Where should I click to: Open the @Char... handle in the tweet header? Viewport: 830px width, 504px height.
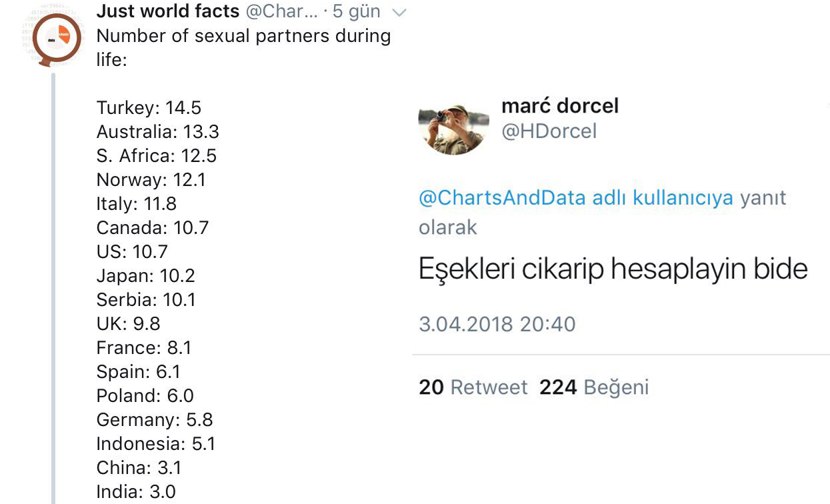pos(280,11)
